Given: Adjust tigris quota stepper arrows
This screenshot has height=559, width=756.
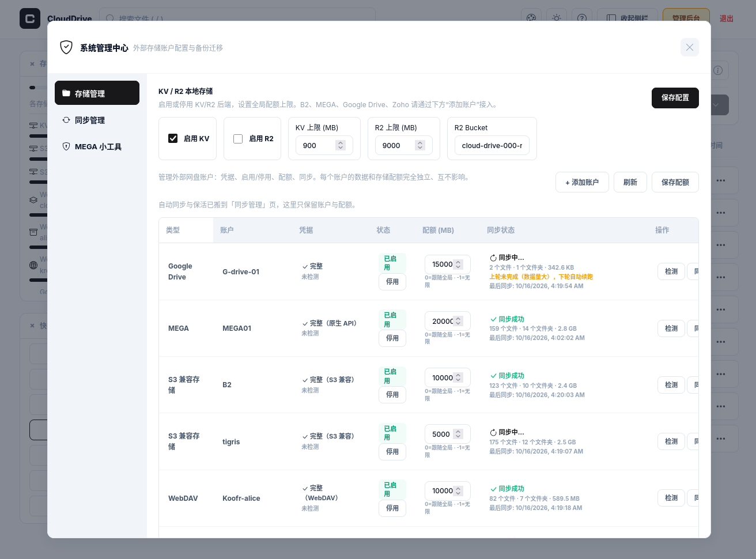Looking at the screenshot, I should pos(458,434).
